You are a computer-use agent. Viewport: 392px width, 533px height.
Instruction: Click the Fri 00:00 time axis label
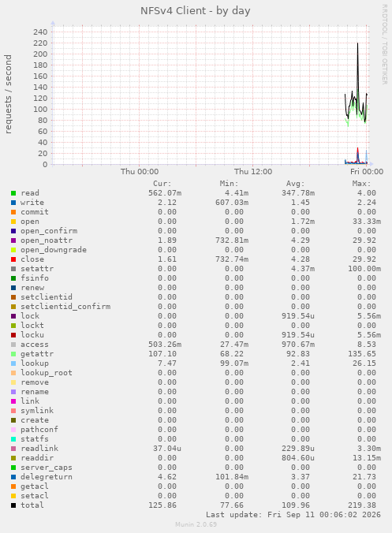click(367, 172)
